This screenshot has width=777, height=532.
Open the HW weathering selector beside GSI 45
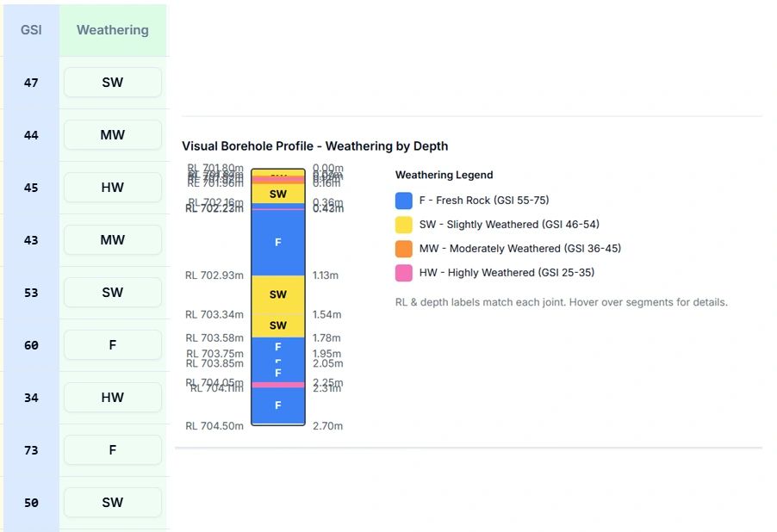coord(113,188)
